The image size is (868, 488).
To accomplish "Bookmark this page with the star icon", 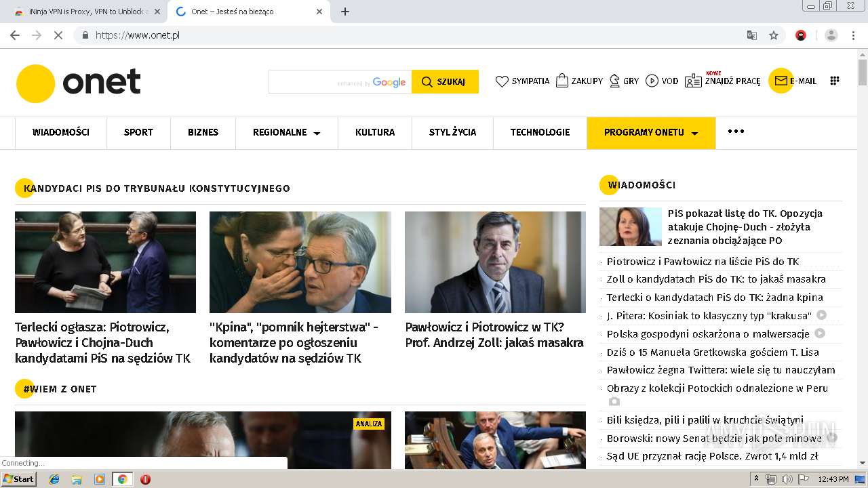I will (774, 35).
